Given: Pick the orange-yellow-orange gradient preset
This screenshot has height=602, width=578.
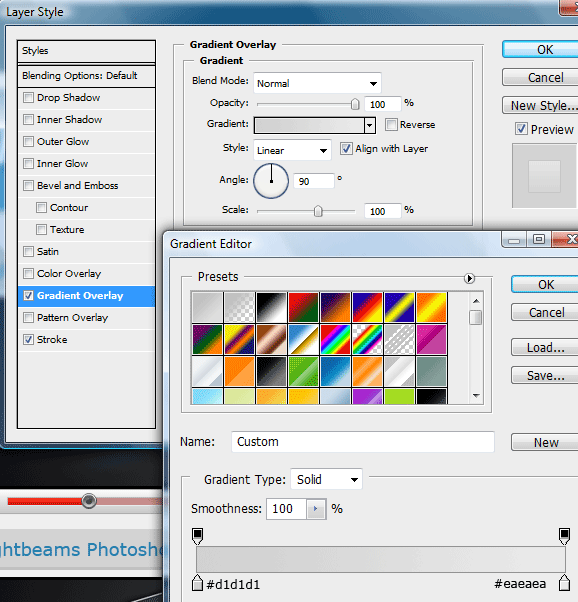Looking at the screenshot, I should [x=431, y=307].
